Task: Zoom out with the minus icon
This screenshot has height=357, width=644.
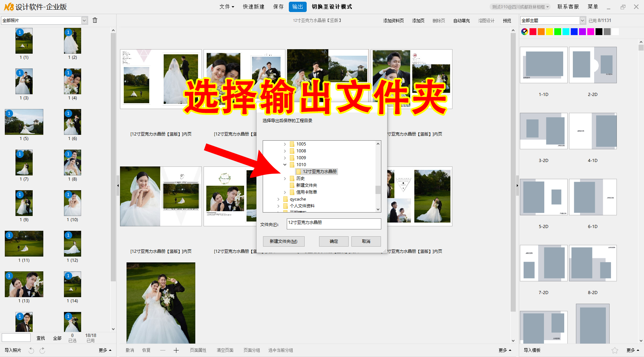Action: click(x=163, y=350)
